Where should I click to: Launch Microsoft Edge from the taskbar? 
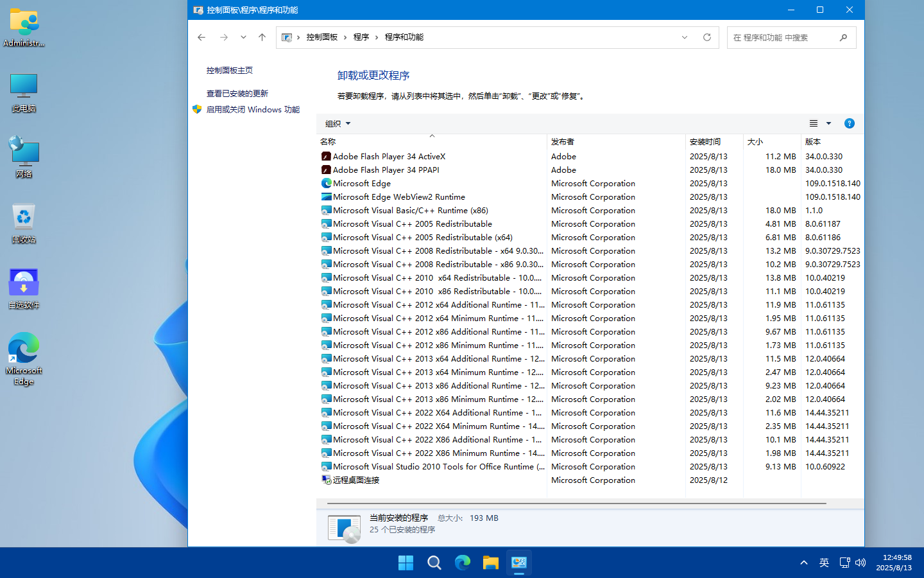coord(462,563)
